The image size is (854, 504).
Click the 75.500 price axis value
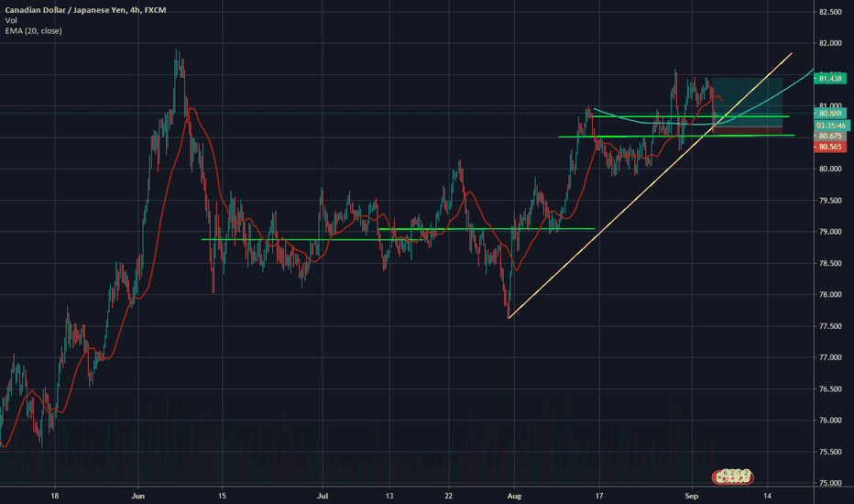click(x=830, y=452)
